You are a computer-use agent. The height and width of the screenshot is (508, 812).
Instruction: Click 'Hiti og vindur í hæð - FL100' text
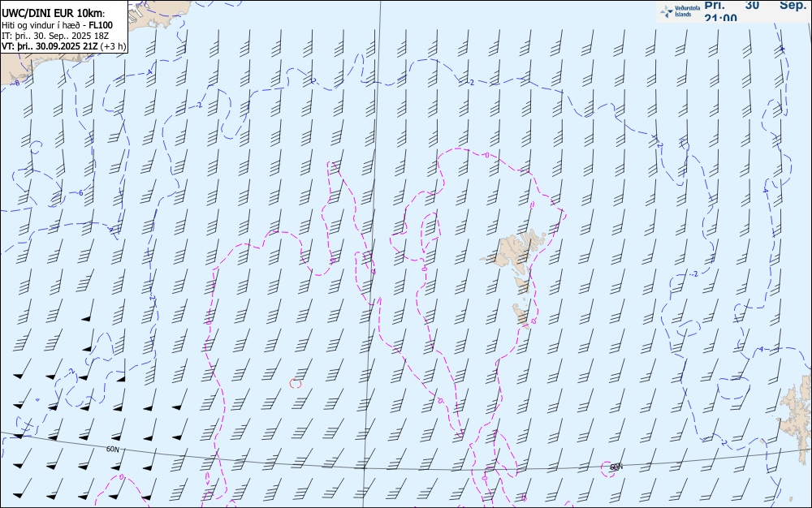pyautogui.click(x=57, y=25)
